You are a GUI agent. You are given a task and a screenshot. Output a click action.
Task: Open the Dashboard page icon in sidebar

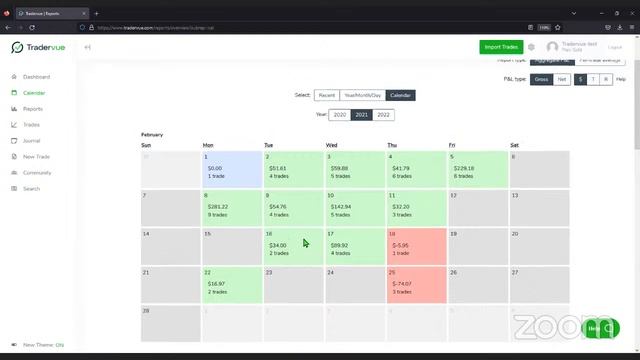pos(14,77)
